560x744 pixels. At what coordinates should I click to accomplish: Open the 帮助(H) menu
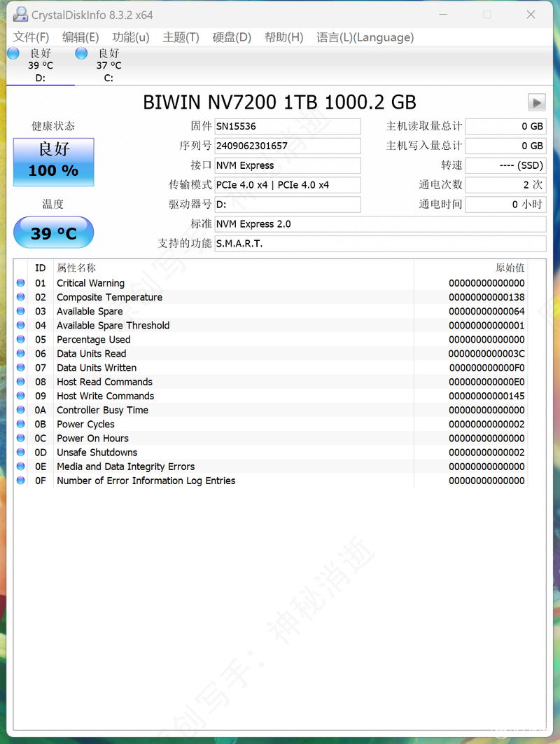click(283, 37)
